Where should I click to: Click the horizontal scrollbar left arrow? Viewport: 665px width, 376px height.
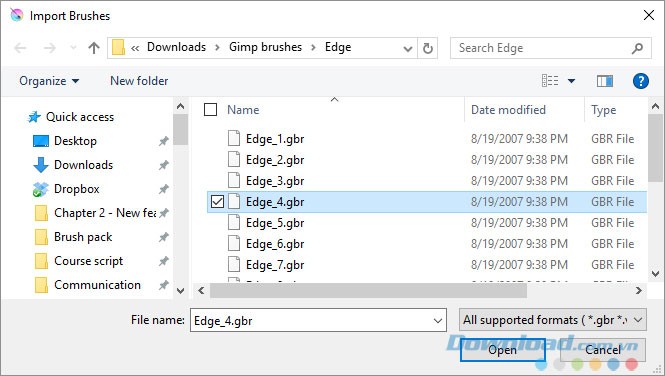coord(201,291)
